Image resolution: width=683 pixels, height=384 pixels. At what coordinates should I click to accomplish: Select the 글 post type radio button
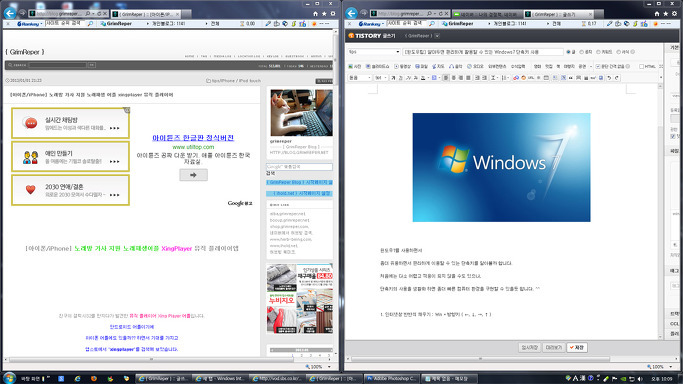[568, 52]
